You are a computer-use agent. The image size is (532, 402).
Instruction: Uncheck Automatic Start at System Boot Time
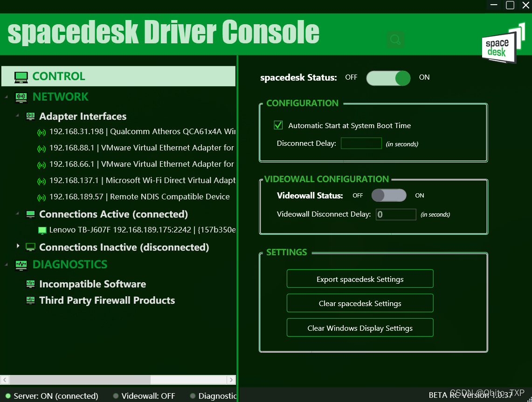(278, 125)
